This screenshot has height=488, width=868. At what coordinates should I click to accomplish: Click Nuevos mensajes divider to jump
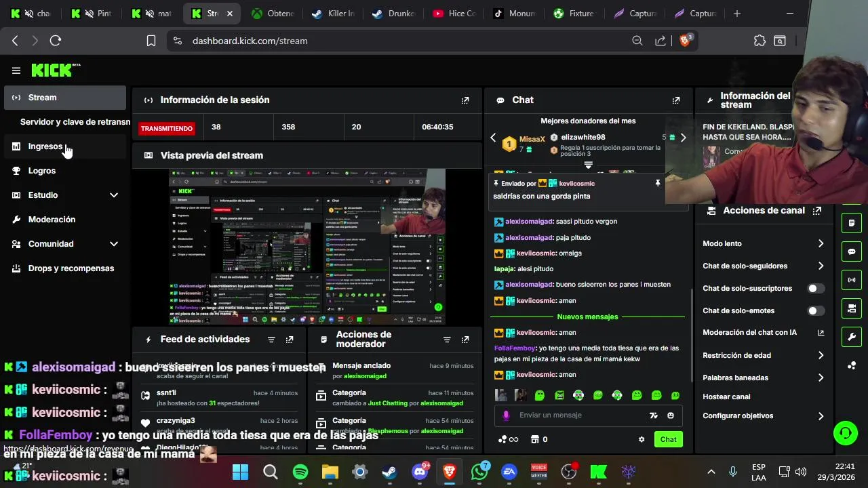tap(587, 317)
